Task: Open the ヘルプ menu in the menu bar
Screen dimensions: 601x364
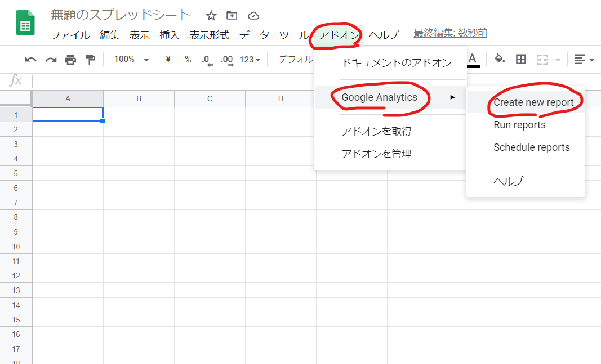Action: (x=384, y=35)
